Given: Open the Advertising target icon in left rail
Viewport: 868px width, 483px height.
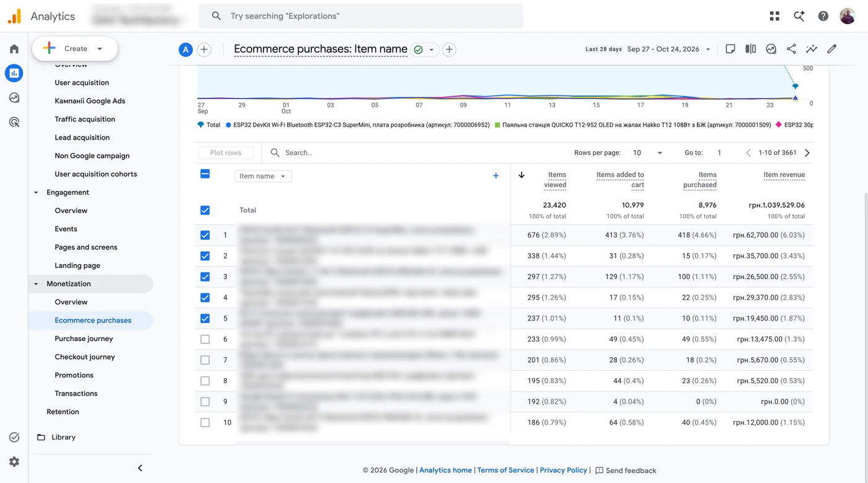Looking at the screenshot, I should point(14,122).
